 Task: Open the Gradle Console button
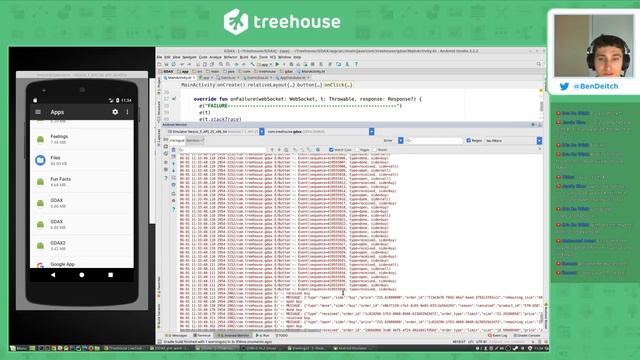coord(528,336)
